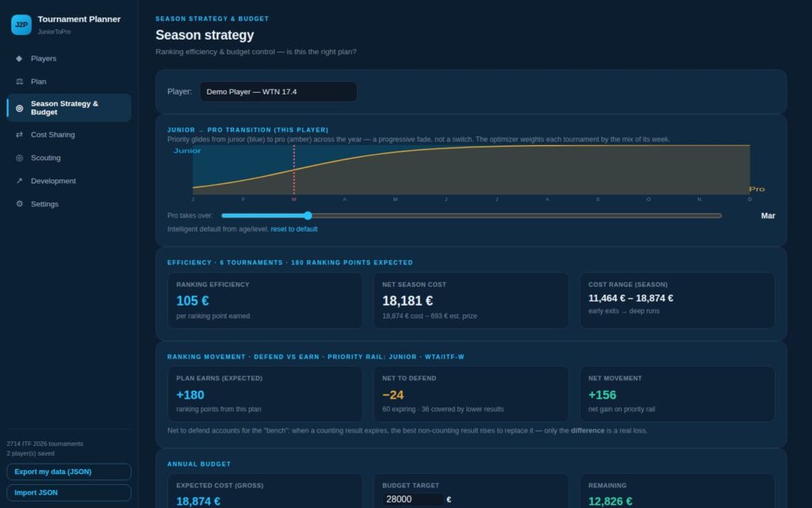The width and height of the screenshot is (812, 508).
Task: Click the 12,826 € remaining value
Action: pyautogui.click(x=610, y=502)
